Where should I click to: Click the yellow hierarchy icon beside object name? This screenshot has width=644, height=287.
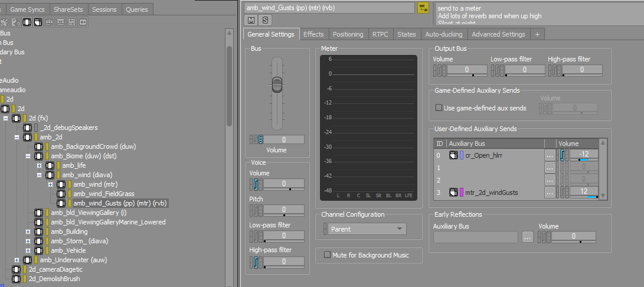[x=423, y=8]
